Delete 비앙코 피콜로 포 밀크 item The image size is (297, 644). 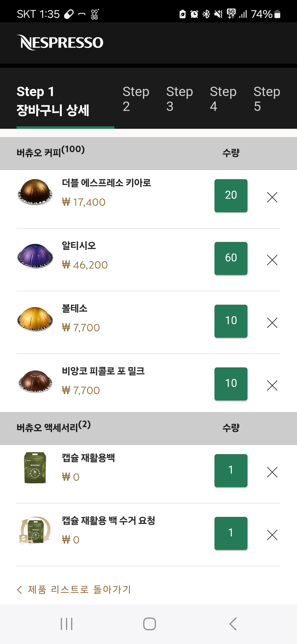coord(272,385)
